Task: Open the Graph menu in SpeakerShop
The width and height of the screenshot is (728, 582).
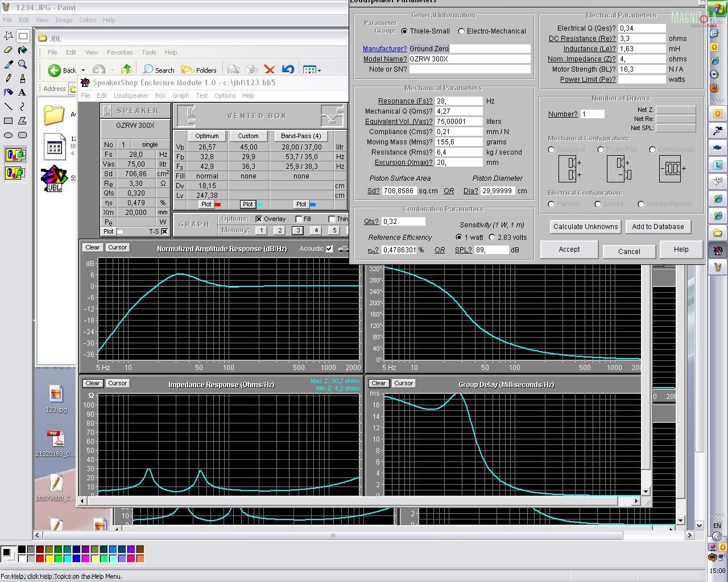Action: [x=180, y=95]
